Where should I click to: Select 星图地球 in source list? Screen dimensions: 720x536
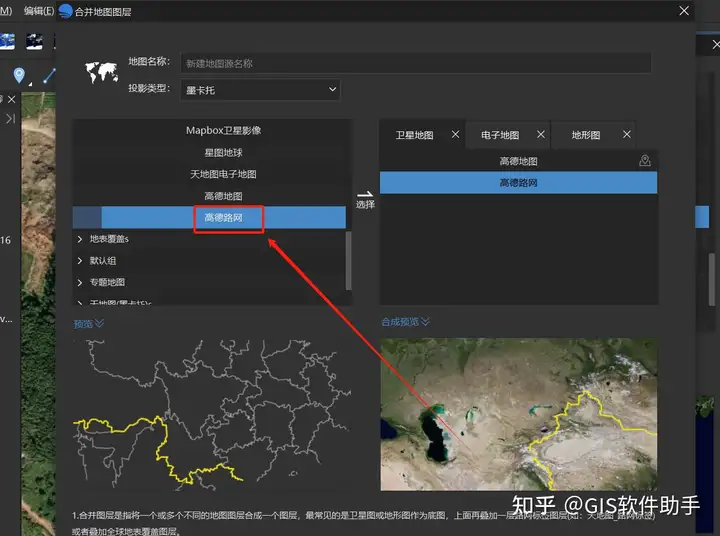point(223,152)
